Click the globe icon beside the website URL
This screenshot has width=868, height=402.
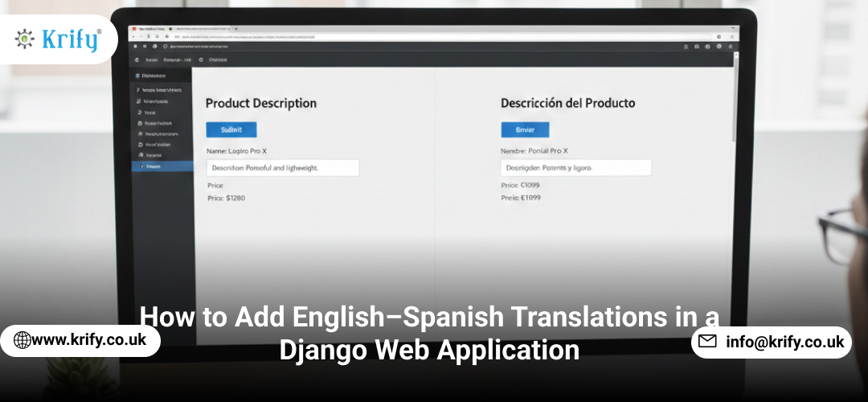click(x=23, y=340)
